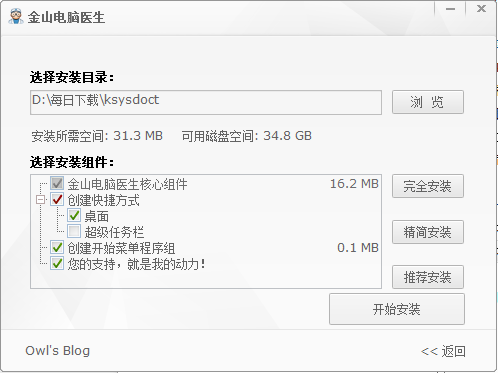
Task: Toggle 创建开始菜单程序组 checkbox
Action: coord(57,247)
